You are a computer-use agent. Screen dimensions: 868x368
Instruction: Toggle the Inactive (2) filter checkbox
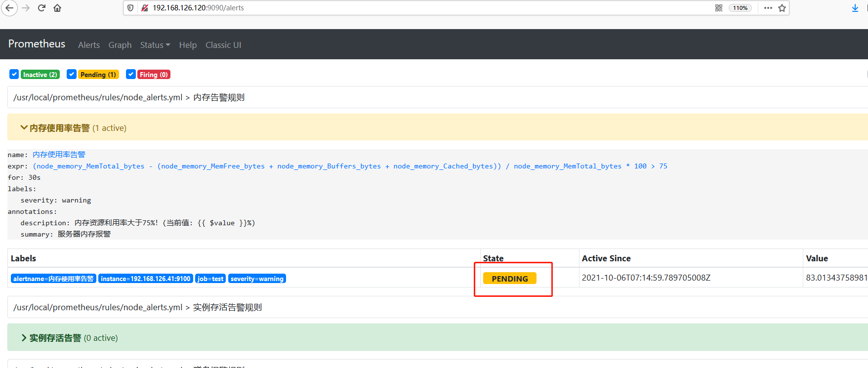(14, 74)
